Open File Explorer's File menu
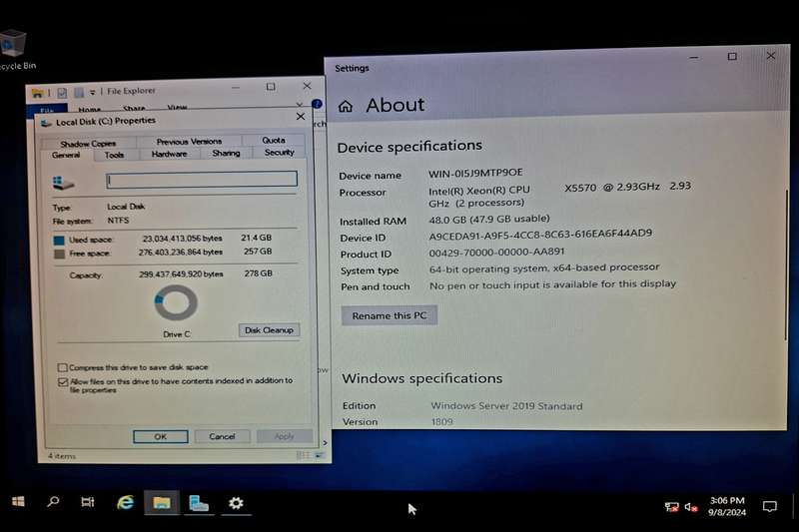799x532 pixels. pos(47,110)
